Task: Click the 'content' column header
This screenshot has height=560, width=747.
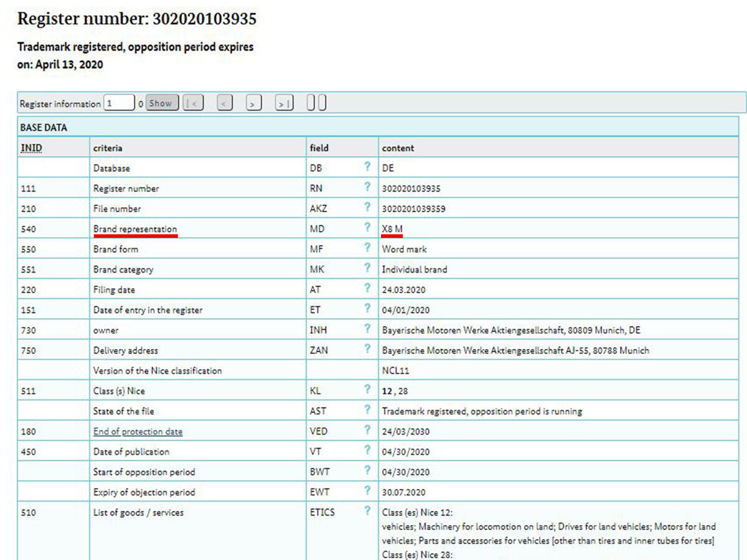Action: pos(398,148)
